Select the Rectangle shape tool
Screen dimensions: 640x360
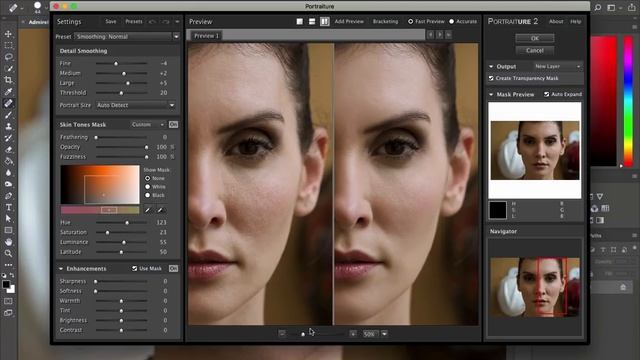click(x=8, y=230)
